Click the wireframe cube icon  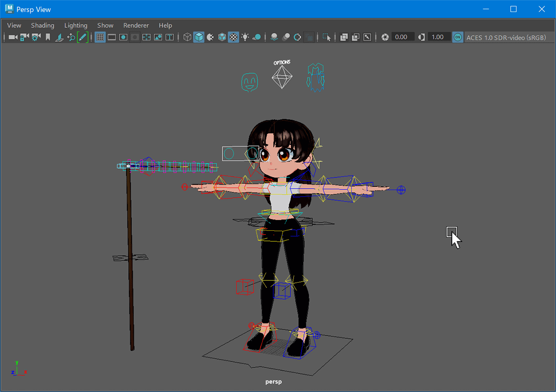pyautogui.click(x=187, y=37)
